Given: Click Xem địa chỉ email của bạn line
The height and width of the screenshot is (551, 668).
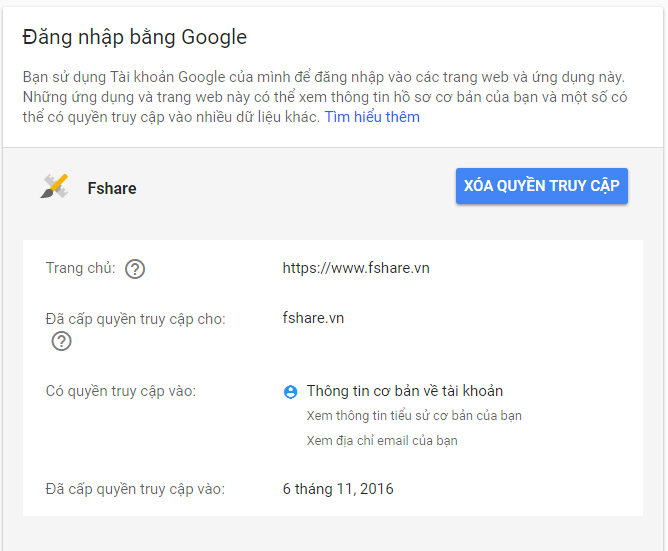Looking at the screenshot, I should 382,440.
